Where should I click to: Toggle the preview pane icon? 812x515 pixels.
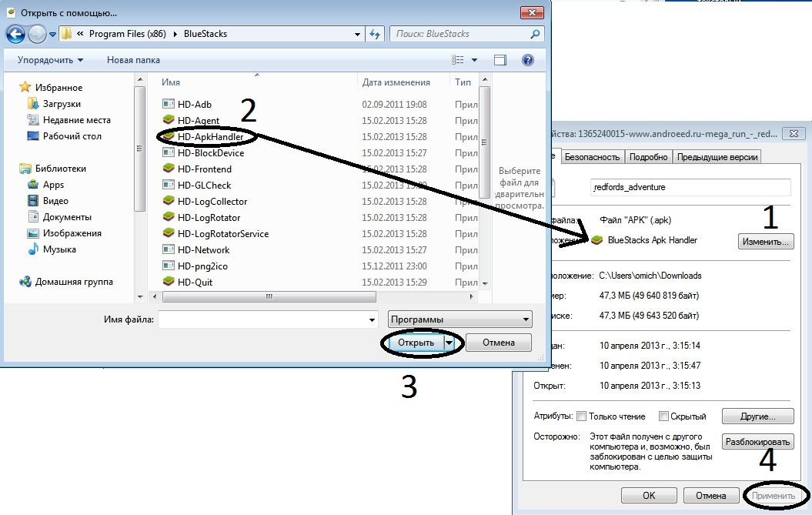pyautogui.click(x=500, y=60)
